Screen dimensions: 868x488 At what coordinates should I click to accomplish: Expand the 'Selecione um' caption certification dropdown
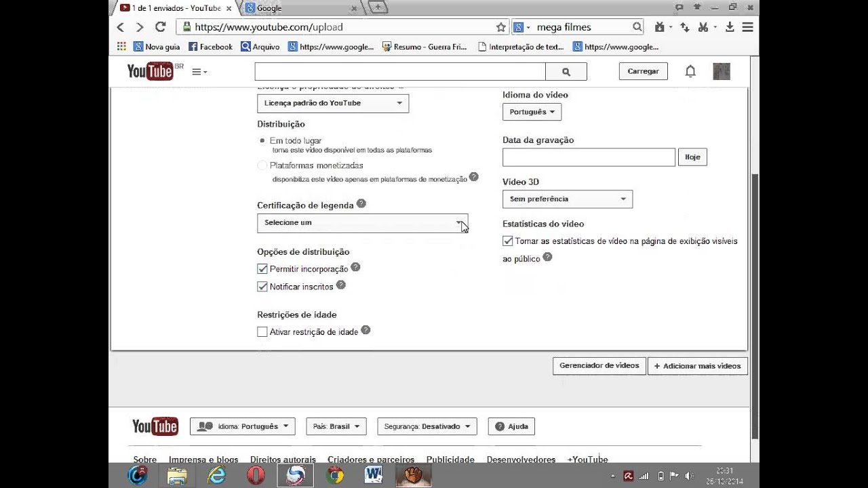pos(362,223)
